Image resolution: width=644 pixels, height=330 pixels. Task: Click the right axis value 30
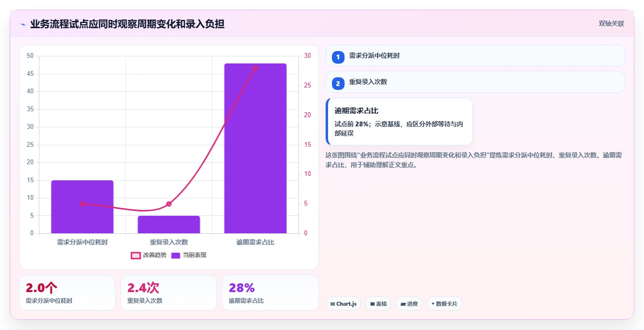(308, 56)
